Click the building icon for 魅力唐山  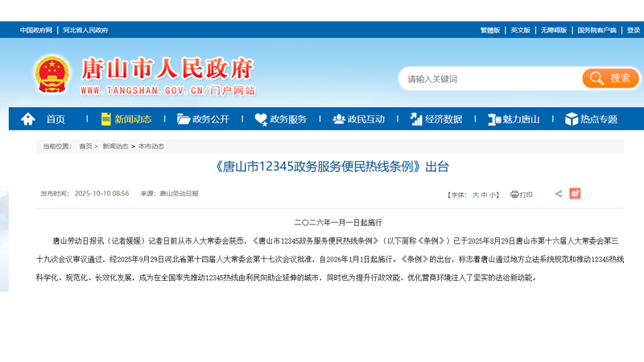tap(494, 119)
